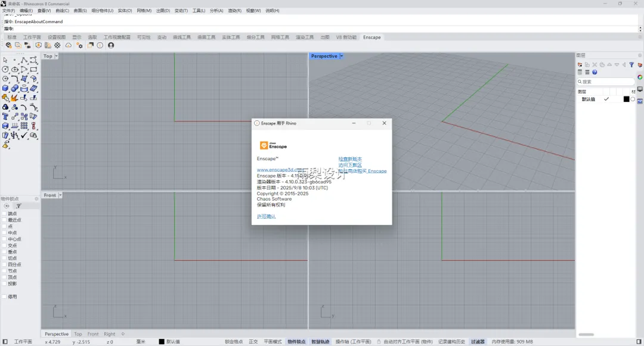Open the 工具(L) menu
This screenshot has height=346, width=644.
[x=199, y=11]
